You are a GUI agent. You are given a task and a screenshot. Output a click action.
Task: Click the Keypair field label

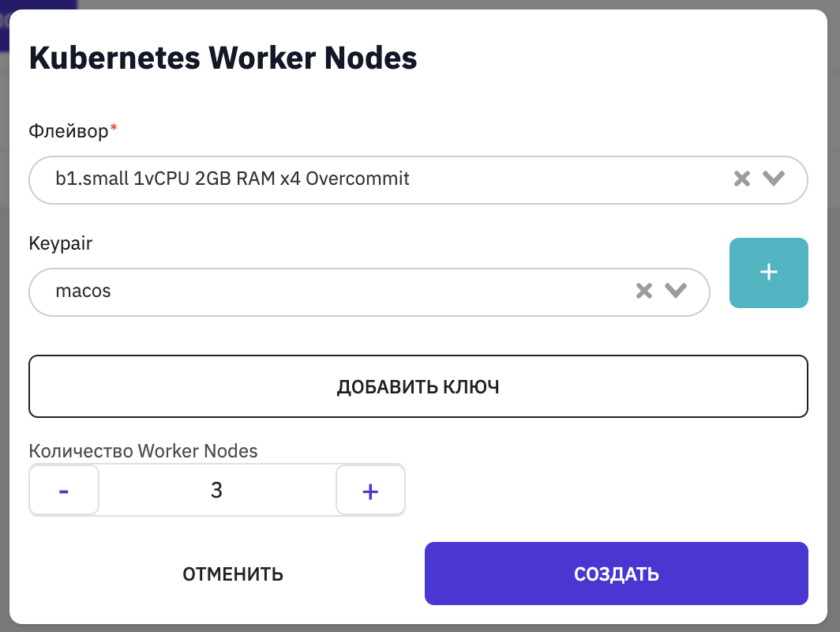point(61,243)
